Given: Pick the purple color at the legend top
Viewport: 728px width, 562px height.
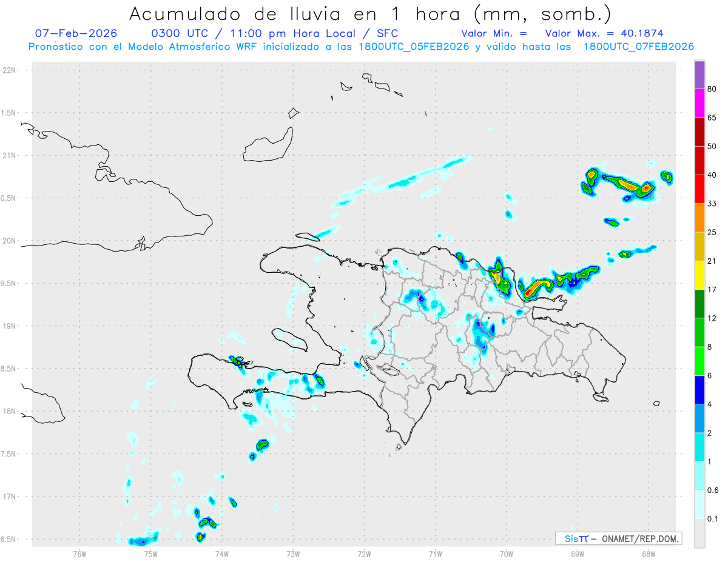Looking at the screenshot, I should pyautogui.click(x=699, y=75).
